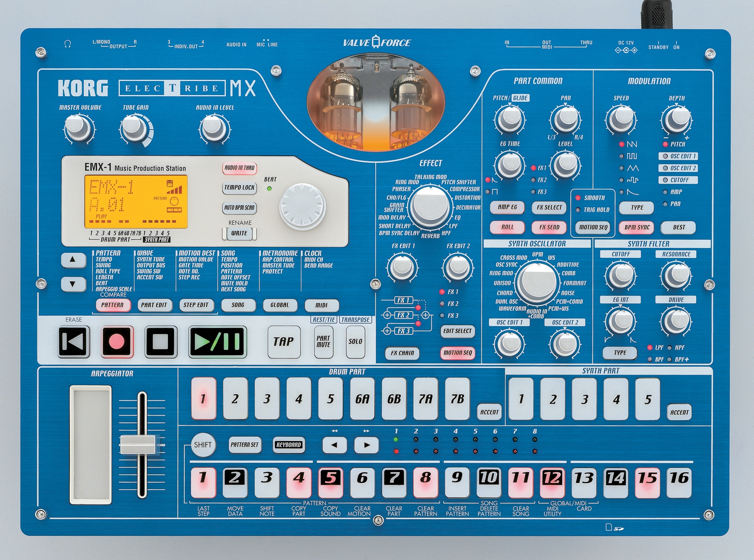Click the TYPE button in the Modulation section
This screenshot has width=754, height=560.
pyautogui.click(x=637, y=208)
